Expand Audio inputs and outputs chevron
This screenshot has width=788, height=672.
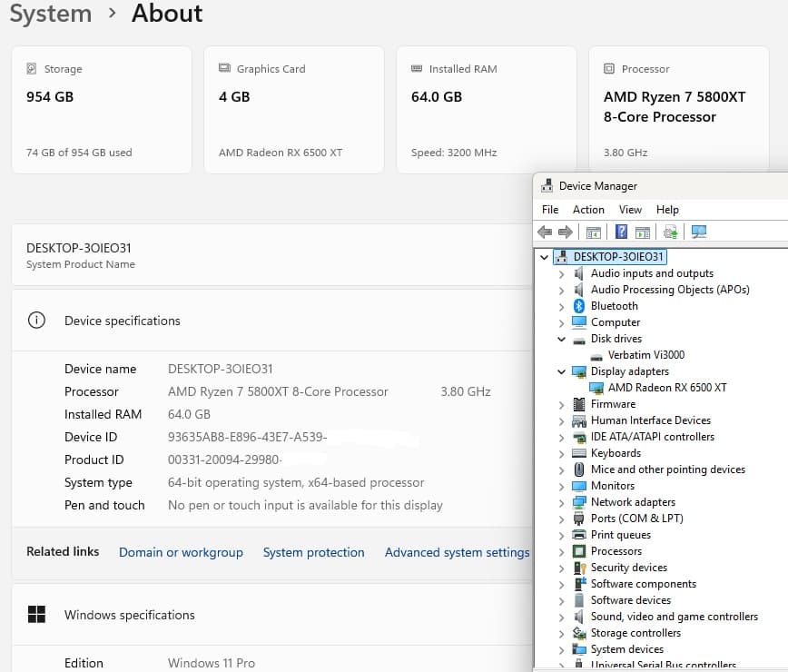(x=561, y=274)
